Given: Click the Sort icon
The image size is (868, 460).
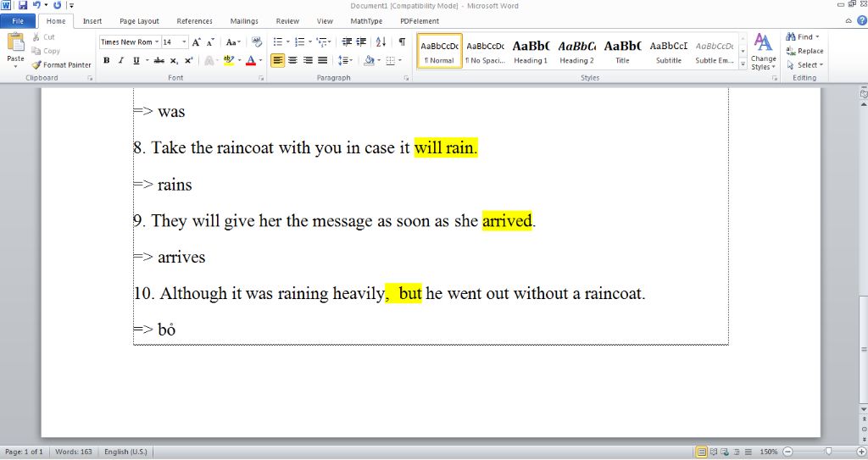Looking at the screenshot, I should pyautogui.click(x=381, y=42).
